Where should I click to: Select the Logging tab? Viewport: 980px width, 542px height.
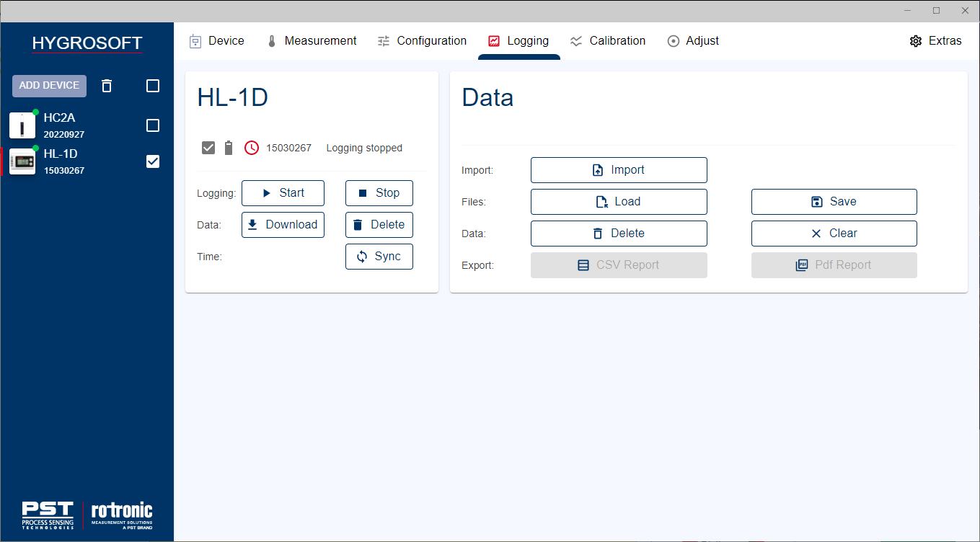(519, 41)
